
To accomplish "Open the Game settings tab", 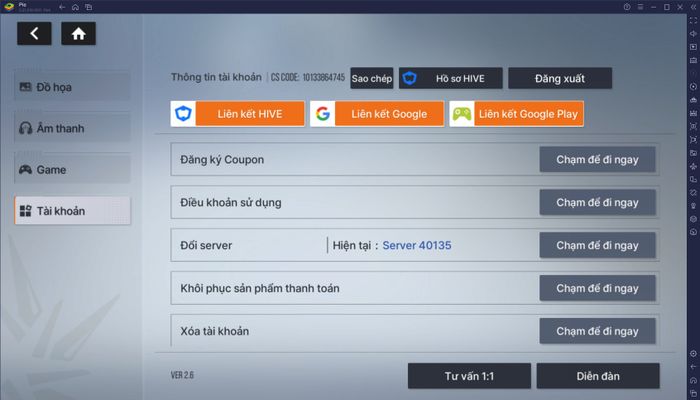I will (72, 170).
